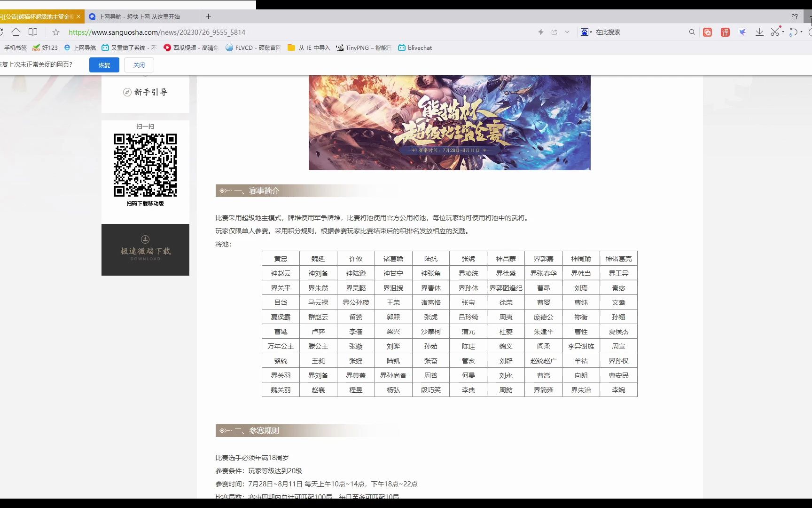Image resolution: width=812 pixels, height=508 pixels.
Task: Open the reading mode book icon
Action: point(33,32)
